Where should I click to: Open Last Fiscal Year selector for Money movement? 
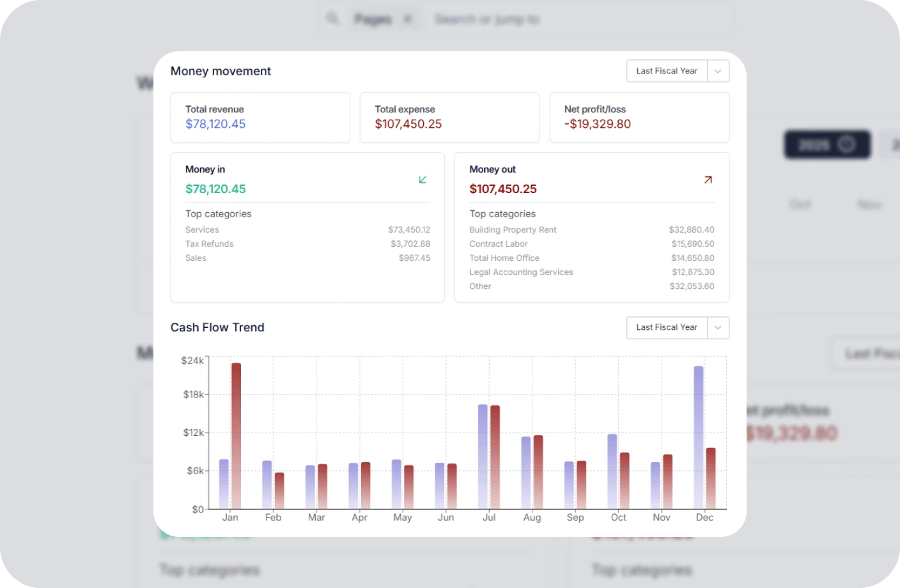(x=667, y=71)
